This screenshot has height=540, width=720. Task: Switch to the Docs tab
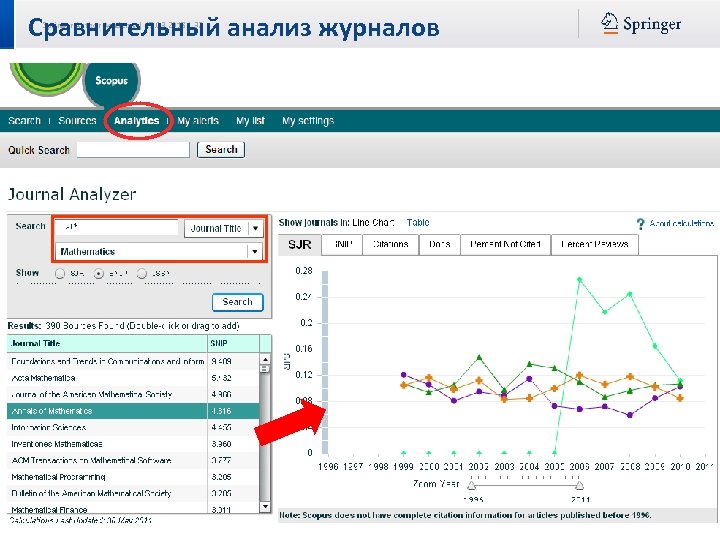[439, 244]
